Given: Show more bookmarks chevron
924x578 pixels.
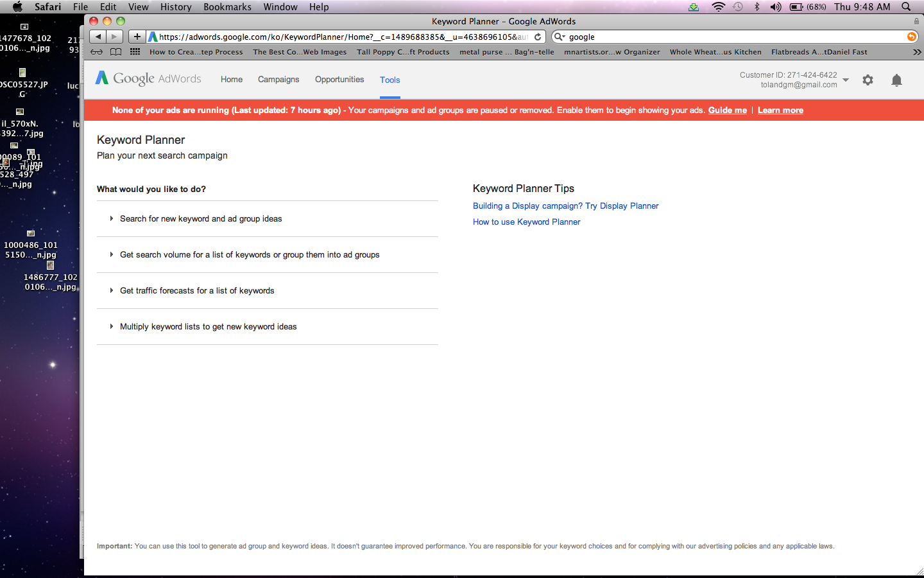Looking at the screenshot, I should [916, 52].
